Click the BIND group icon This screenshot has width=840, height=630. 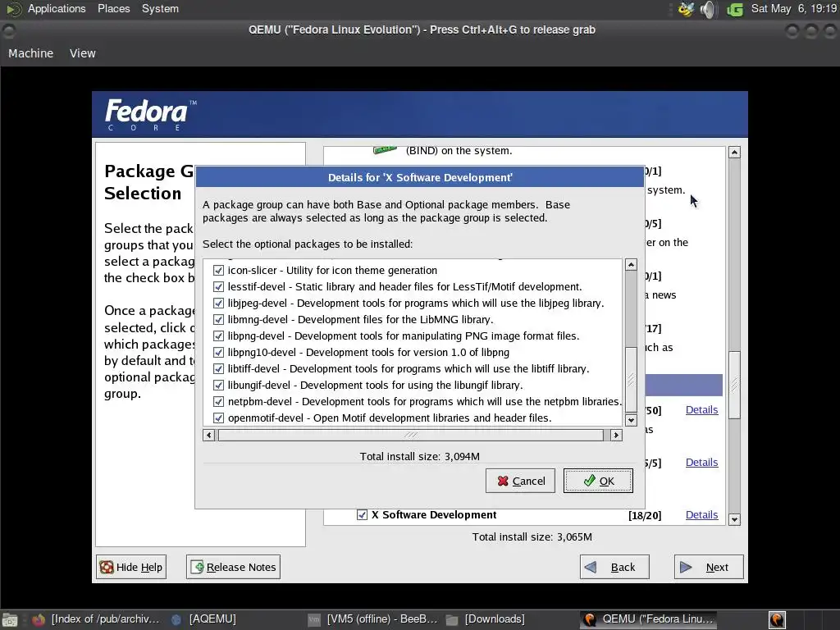click(386, 150)
